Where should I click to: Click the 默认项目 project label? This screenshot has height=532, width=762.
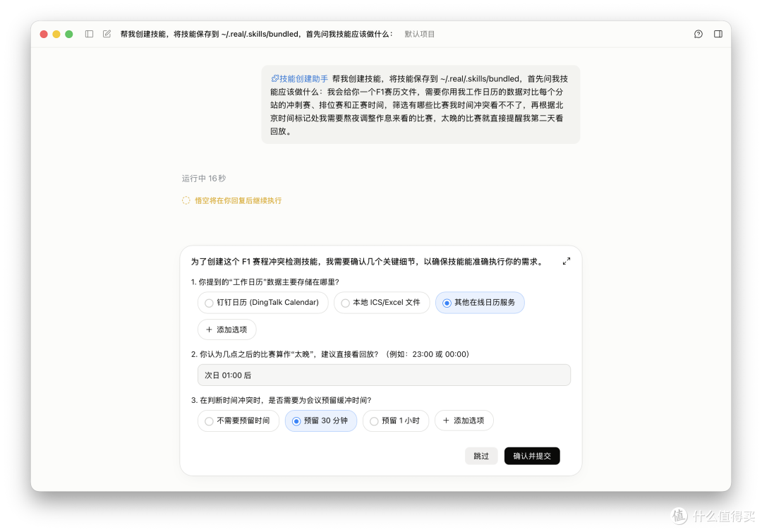pyautogui.click(x=419, y=34)
